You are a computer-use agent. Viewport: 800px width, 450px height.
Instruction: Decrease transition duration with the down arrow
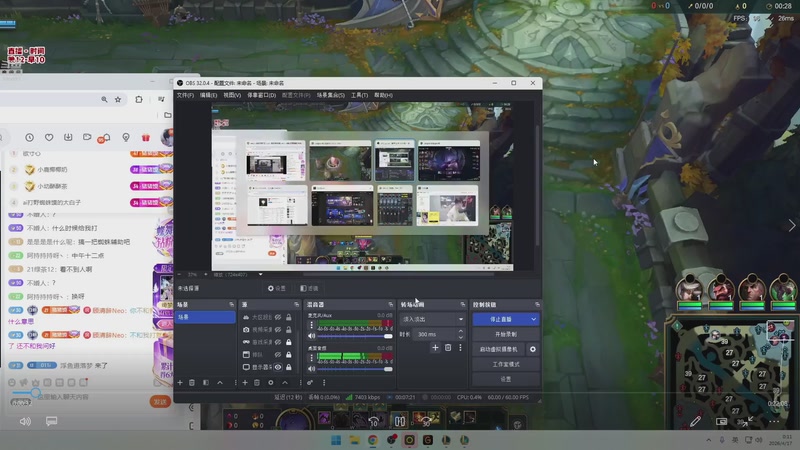pyautogui.click(x=461, y=337)
